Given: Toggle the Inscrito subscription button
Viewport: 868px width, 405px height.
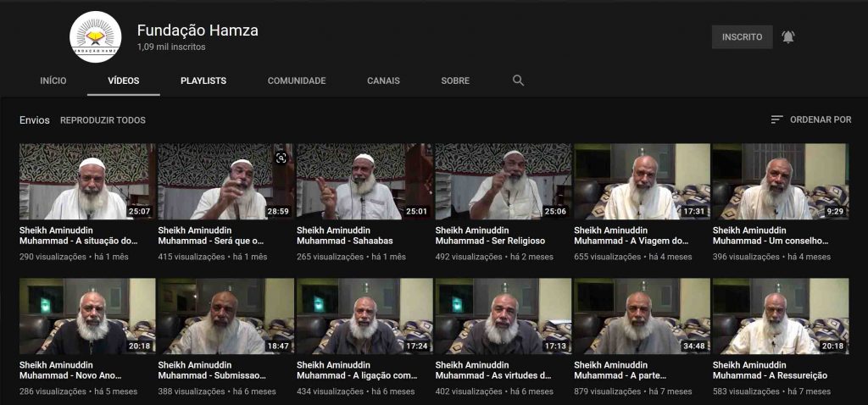Looking at the screenshot, I should (x=742, y=37).
